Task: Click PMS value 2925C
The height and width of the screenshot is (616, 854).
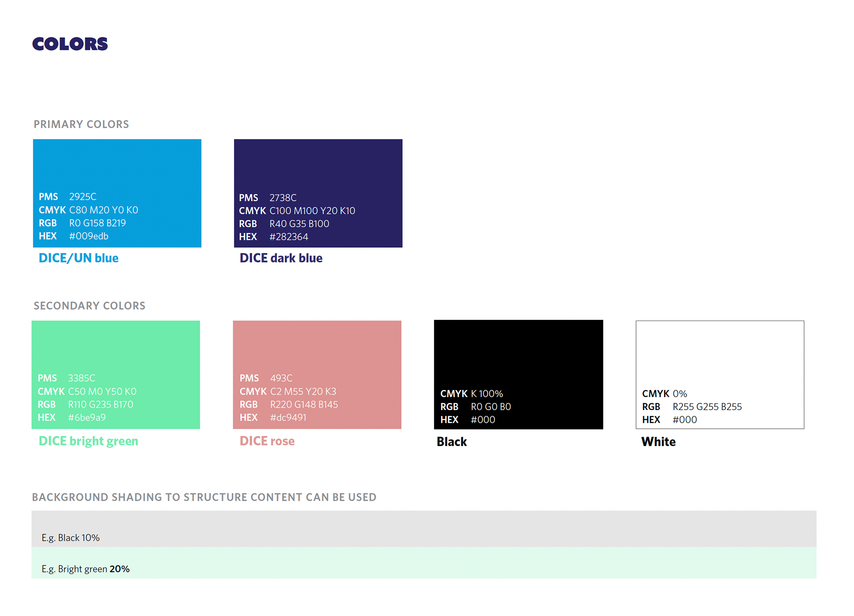Action: click(83, 197)
